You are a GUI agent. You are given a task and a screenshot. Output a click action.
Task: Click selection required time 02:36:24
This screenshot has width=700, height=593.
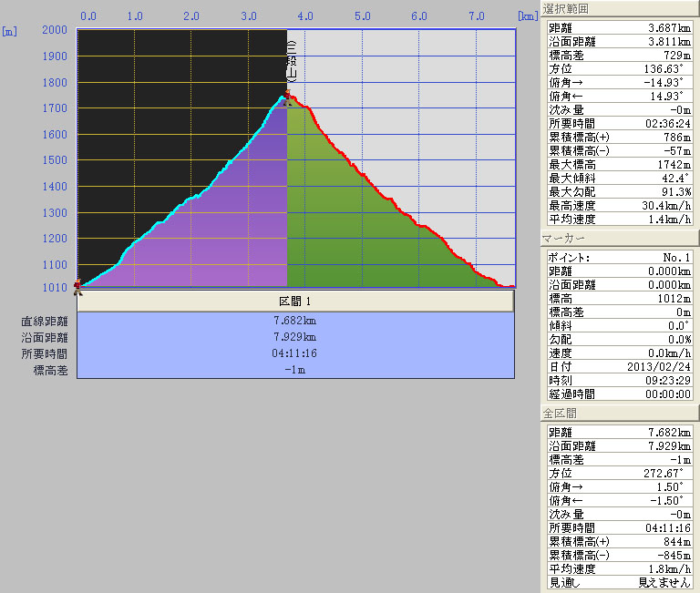pyautogui.click(x=668, y=124)
